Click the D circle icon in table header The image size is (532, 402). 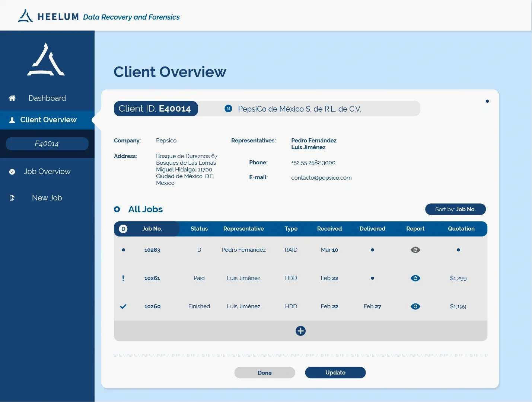(x=123, y=229)
